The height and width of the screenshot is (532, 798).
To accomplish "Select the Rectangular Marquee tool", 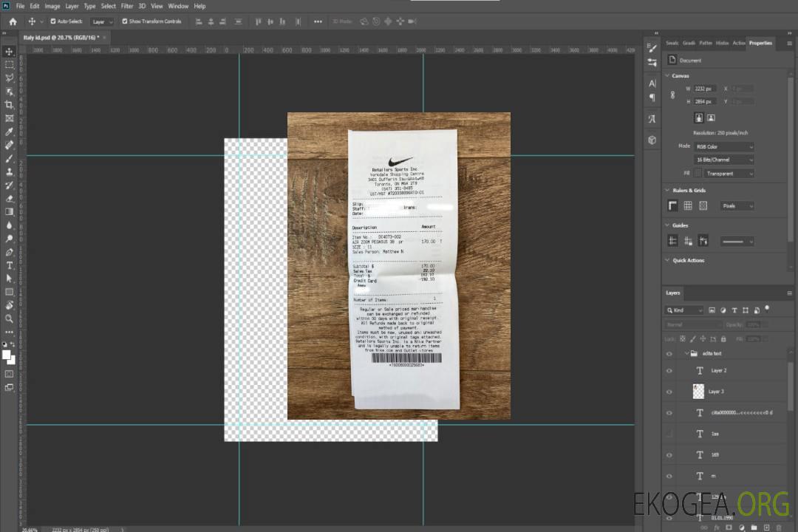I will click(9, 65).
